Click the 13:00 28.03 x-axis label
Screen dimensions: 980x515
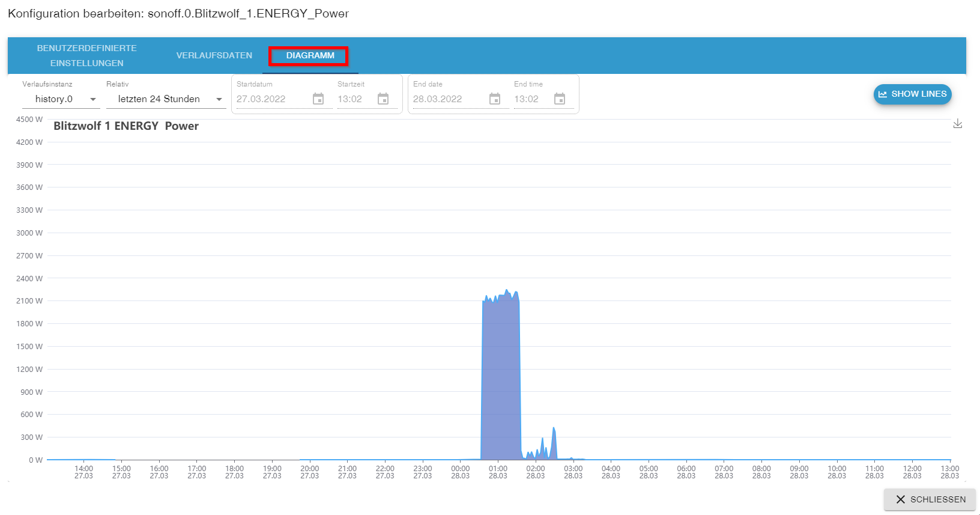[950, 472]
